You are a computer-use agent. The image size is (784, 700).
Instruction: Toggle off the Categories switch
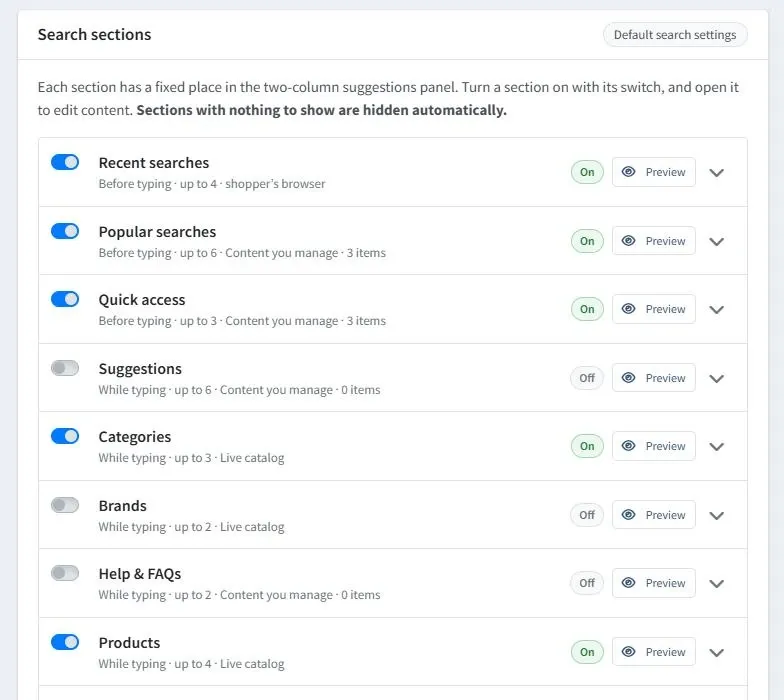pos(65,436)
